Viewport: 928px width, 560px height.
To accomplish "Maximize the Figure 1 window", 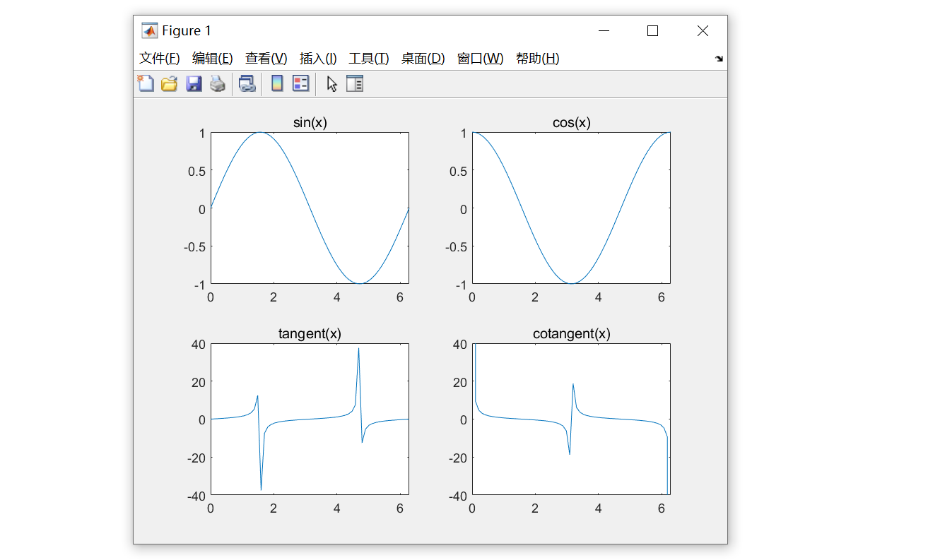I will pyautogui.click(x=652, y=30).
